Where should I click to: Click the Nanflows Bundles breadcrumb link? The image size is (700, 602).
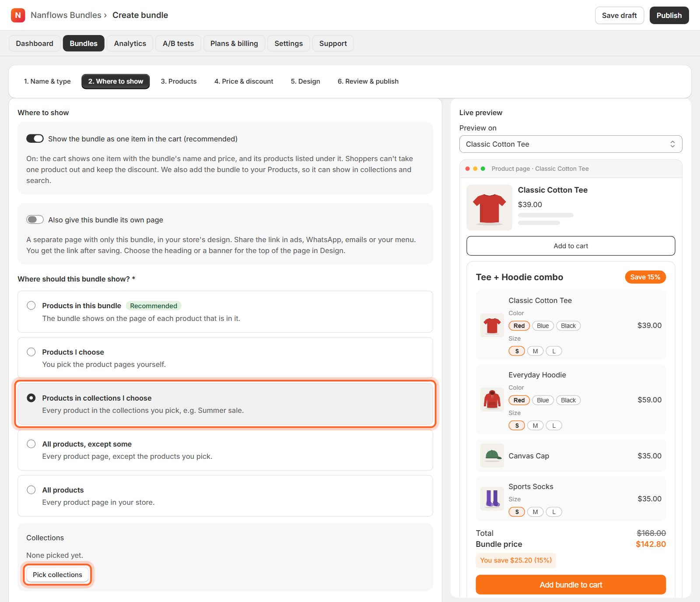click(66, 15)
